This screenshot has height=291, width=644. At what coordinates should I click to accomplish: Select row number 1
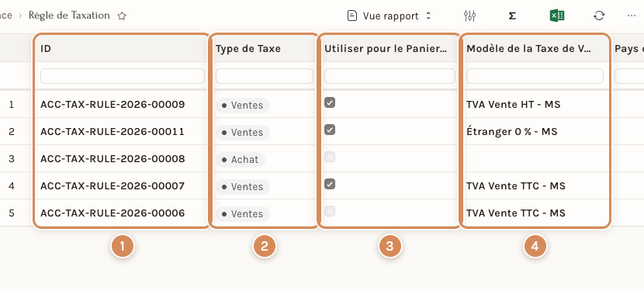(12, 105)
